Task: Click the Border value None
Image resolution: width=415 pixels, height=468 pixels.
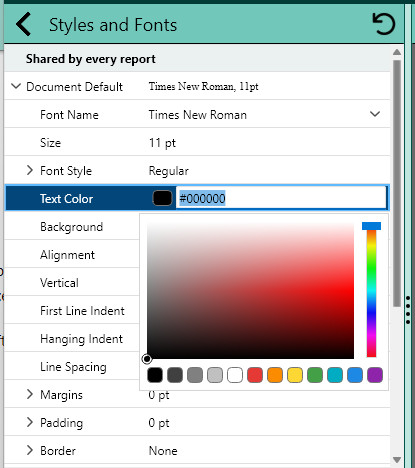Action: click(163, 451)
